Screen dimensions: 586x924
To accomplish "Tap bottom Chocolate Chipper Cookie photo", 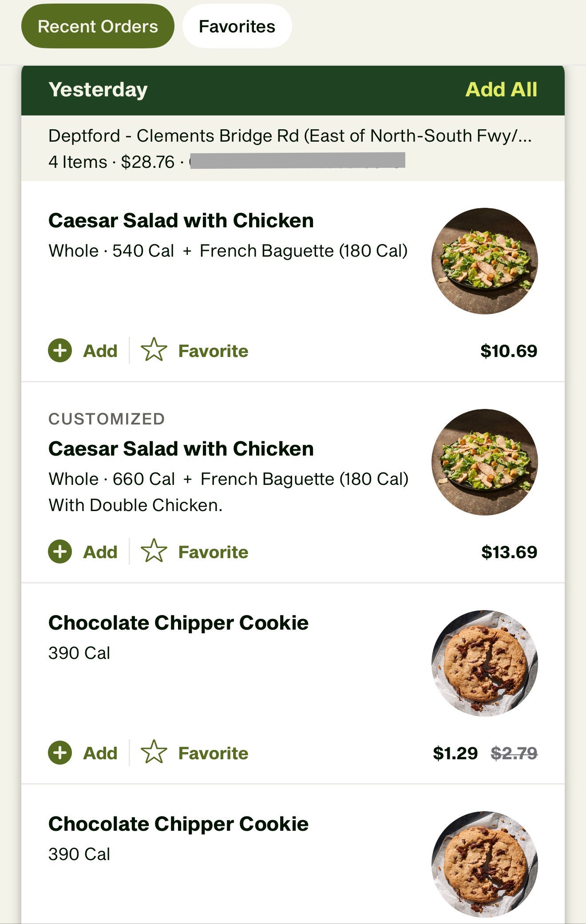I will coord(484,864).
